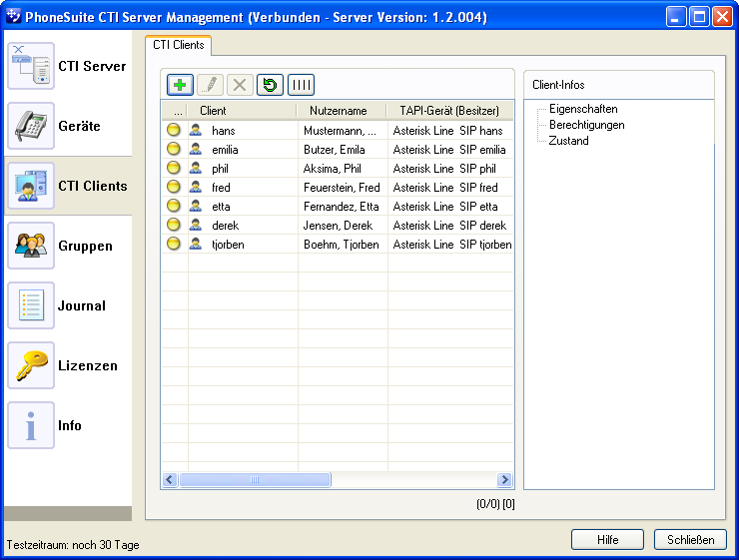
Task: Click the horizontal scrollbar thumb
Action: coord(255,480)
